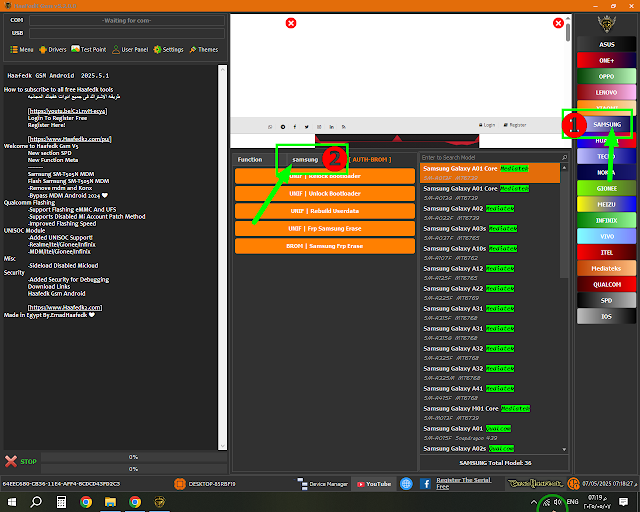Viewport: 640px width, 512px height.
Task: Click the model search magnifier icon
Action: 564,157
